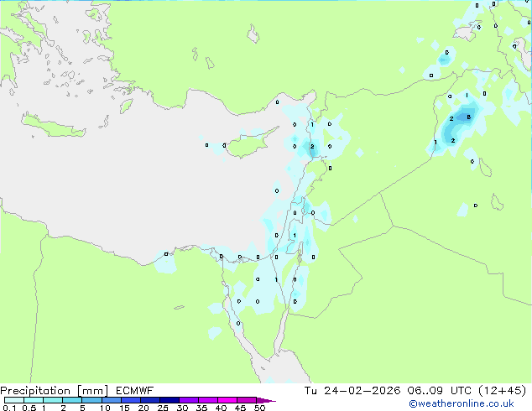Click the 'Tu' weekday abbreviation
532x411 pixels.
(310, 391)
